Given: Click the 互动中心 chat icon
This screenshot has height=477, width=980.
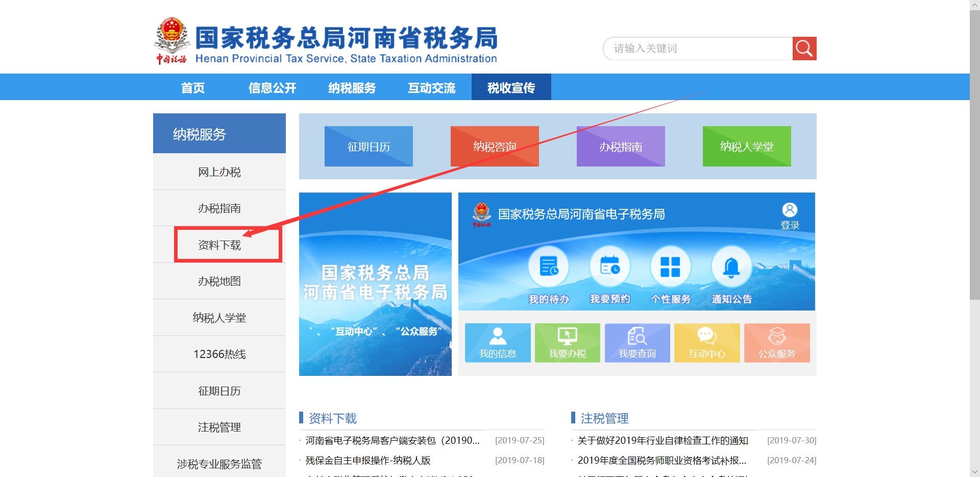Looking at the screenshot, I should click(x=706, y=343).
